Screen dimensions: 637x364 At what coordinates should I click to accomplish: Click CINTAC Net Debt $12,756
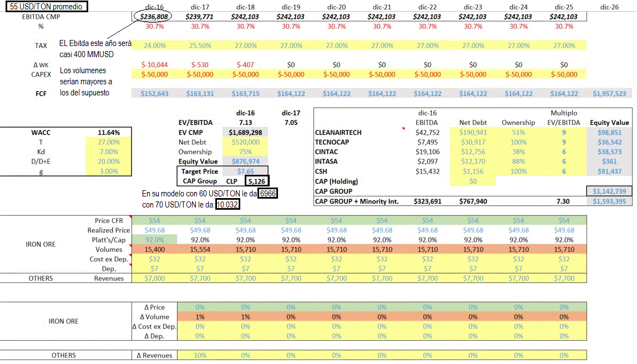(x=473, y=152)
